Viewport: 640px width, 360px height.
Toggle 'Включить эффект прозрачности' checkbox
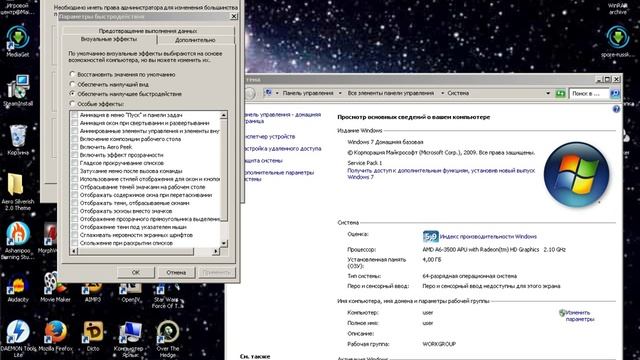(x=74, y=155)
